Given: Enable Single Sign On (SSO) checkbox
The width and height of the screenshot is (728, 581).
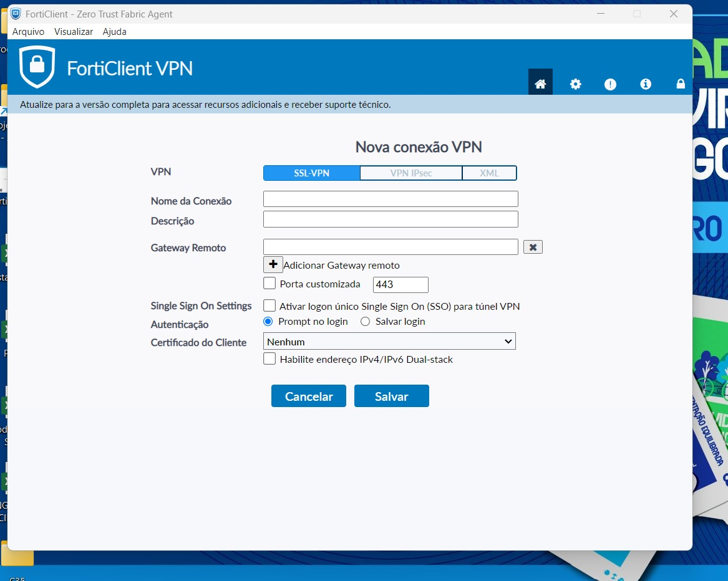Looking at the screenshot, I should [x=269, y=305].
